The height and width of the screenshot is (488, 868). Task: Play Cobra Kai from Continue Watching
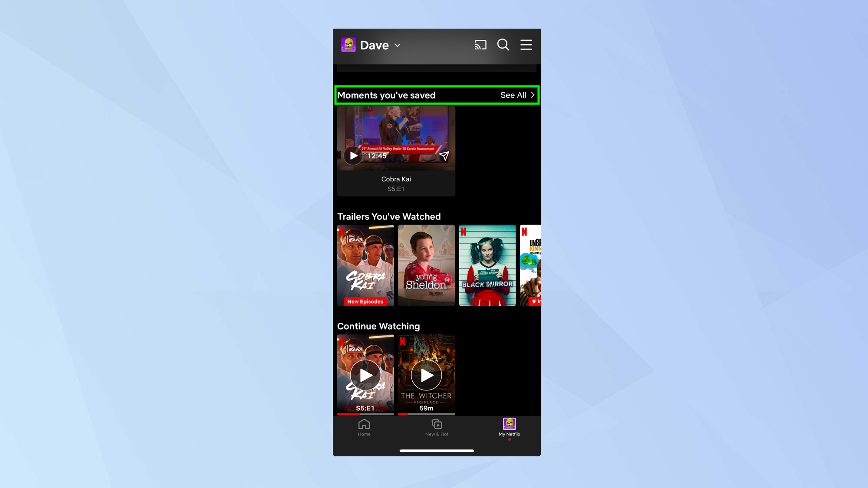(365, 375)
